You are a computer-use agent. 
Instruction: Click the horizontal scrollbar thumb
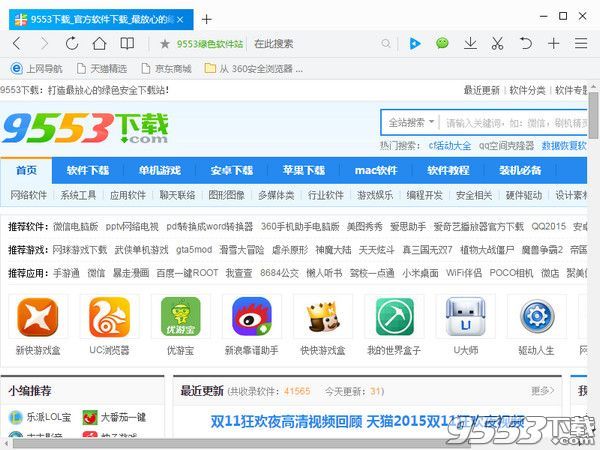click(x=241, y=443)
